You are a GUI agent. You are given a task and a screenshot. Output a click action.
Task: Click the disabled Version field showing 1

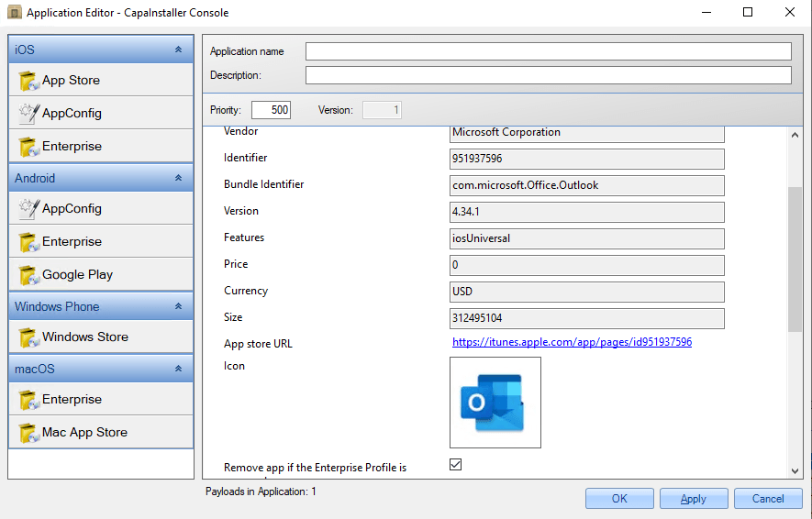382,110
